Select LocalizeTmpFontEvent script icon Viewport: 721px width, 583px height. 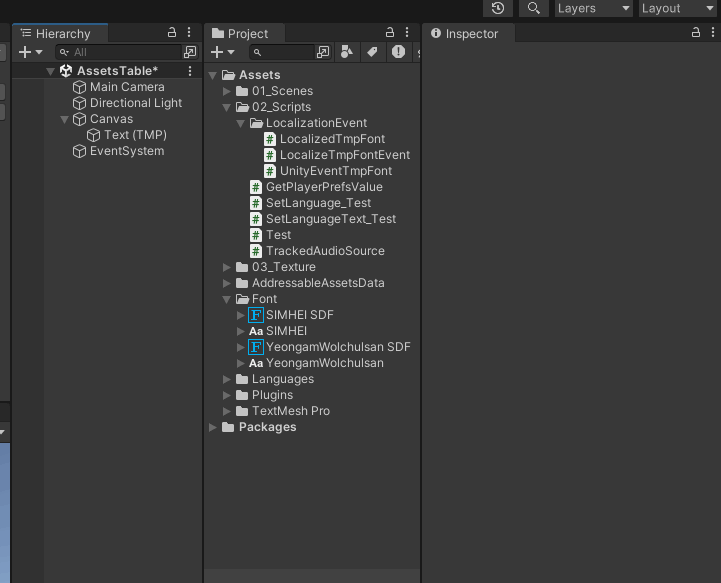[270, 155]
